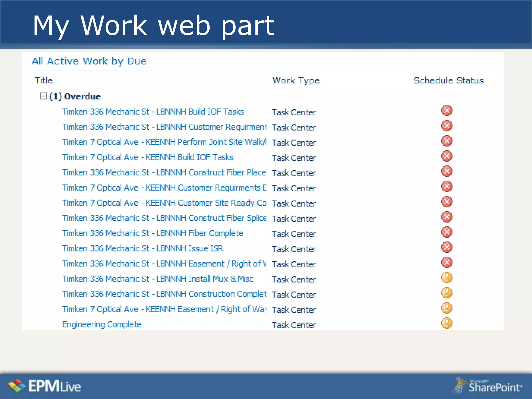Click red status icon for Construct Fiber Splice

(447, 217)
